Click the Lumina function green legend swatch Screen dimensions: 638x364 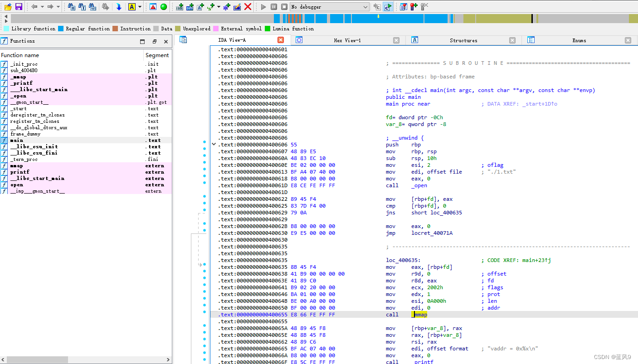point(268,29)
